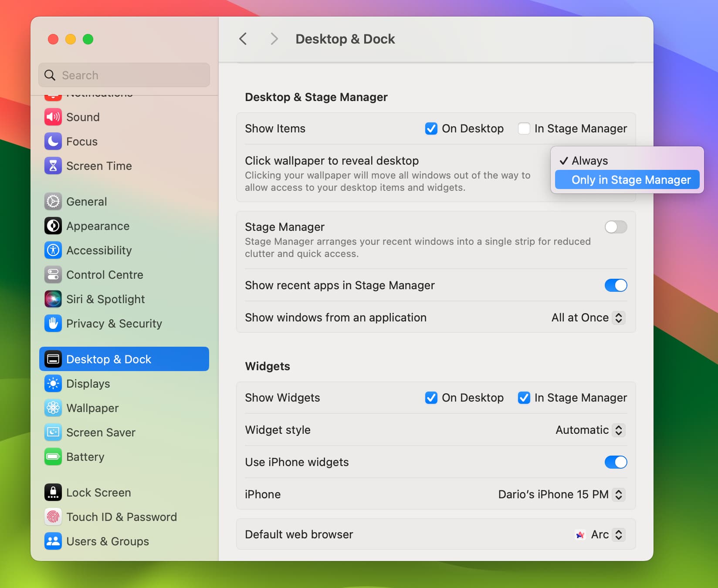Click the green zoom window button
Screen dimensions: 718x588
tap(88, 39)
